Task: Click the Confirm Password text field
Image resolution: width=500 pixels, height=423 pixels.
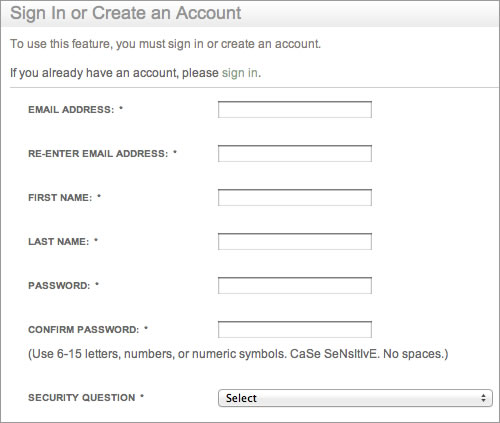Action: pos(295,330)
